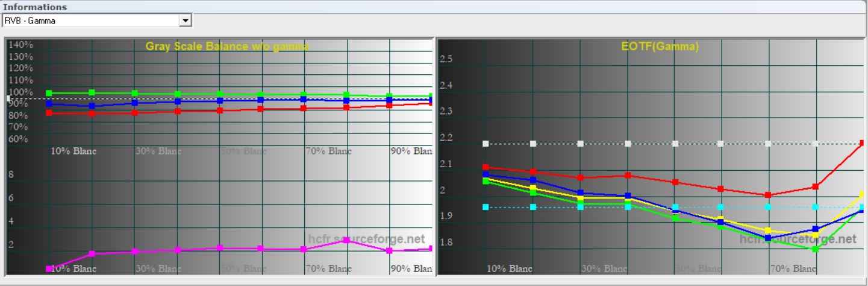This screenshot has height=286, width=868.
Task: Open the RVB - Gamma dropdown list
Action: pyautogui.click(x=186, y=21)
